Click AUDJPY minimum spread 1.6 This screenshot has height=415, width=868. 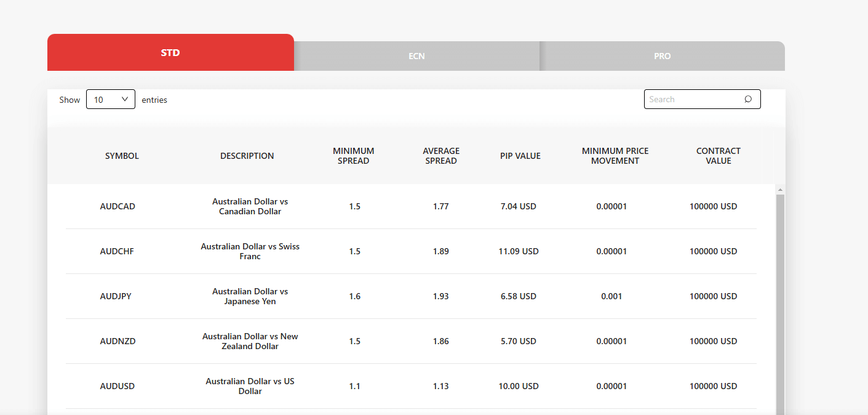pyautogui.click(x=355, y=296)
